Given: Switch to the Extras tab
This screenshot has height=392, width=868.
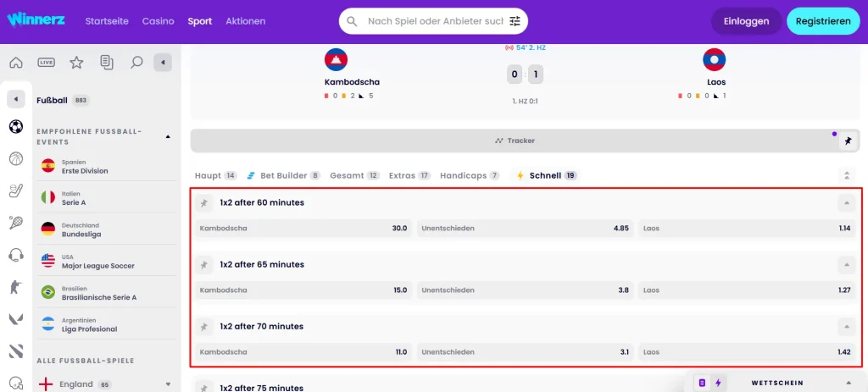Looking at the screenshot, I should 409,176.
